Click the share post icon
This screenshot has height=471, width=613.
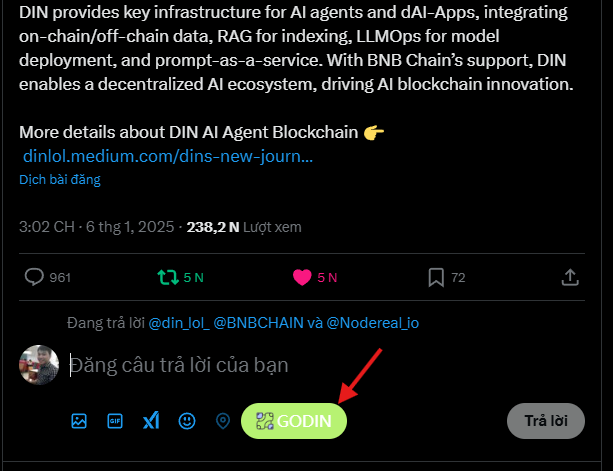coord(570,276)
